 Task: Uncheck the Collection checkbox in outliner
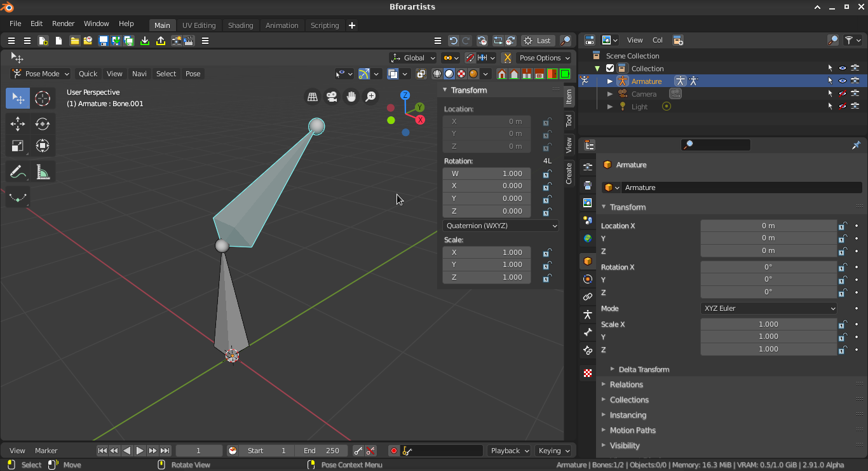[x=610, y=69]
